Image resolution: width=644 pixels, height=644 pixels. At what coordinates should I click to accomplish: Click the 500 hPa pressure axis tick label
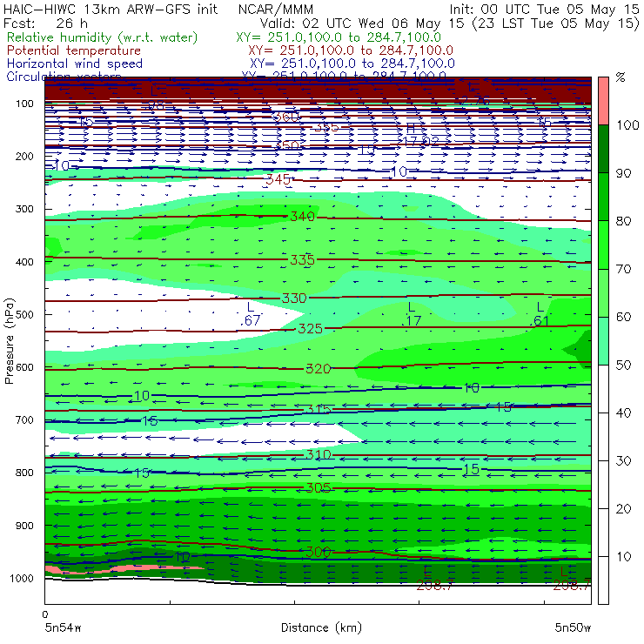tap(24, 314)
